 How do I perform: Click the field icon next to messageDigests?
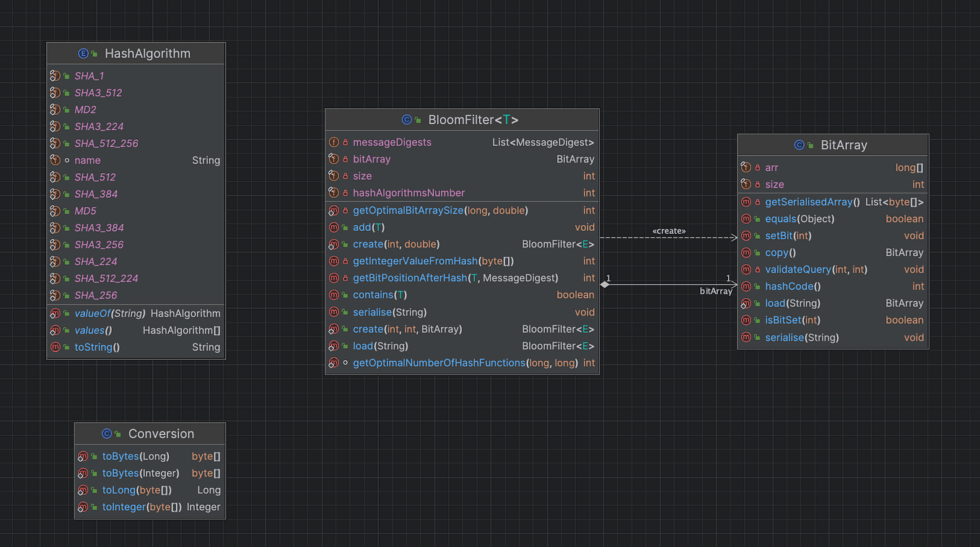(x=333, y=142)
